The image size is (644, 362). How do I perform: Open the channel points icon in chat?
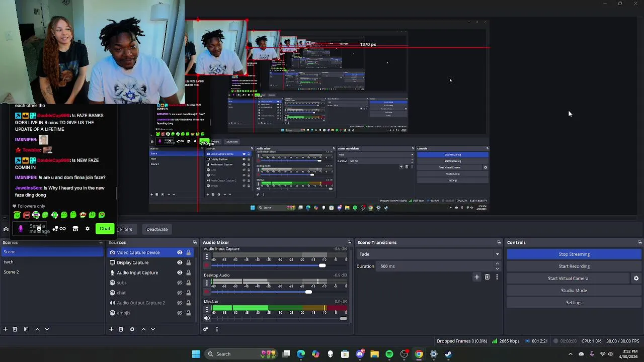tap(55, 229)
